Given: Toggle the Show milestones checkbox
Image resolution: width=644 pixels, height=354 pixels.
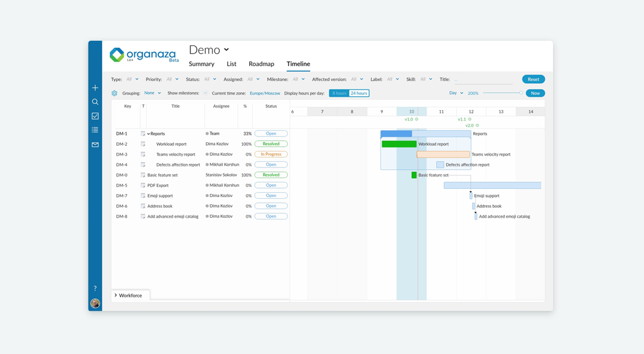Looking at the screenshot, I should click(x=206, y=93).
